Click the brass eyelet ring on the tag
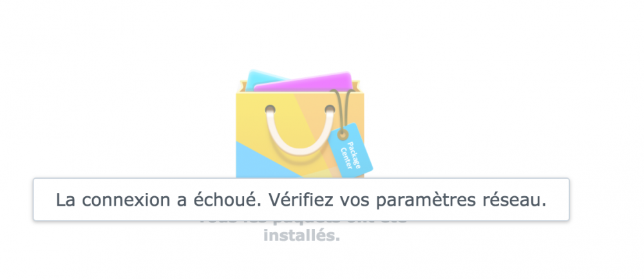 point(343,134)
